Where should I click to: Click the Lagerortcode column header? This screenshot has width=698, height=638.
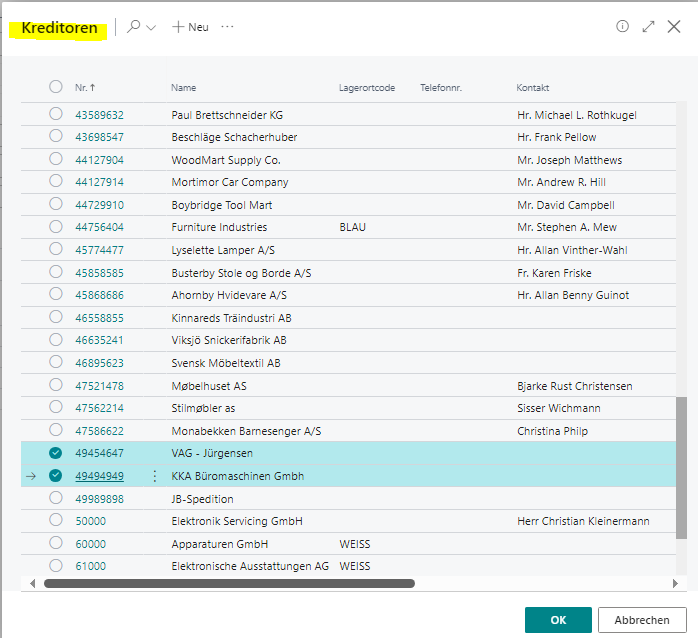[x=367, y=88]
